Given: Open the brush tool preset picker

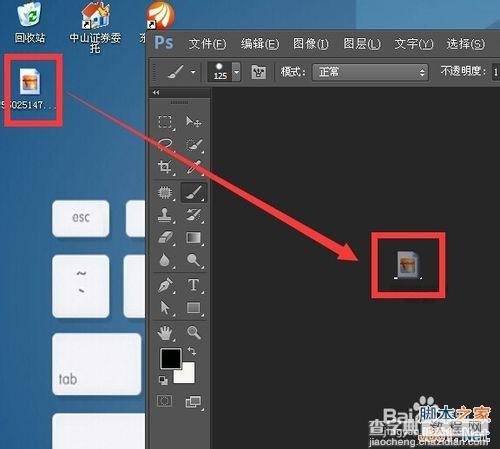Looking at the screenshot, I should (182, 72).
